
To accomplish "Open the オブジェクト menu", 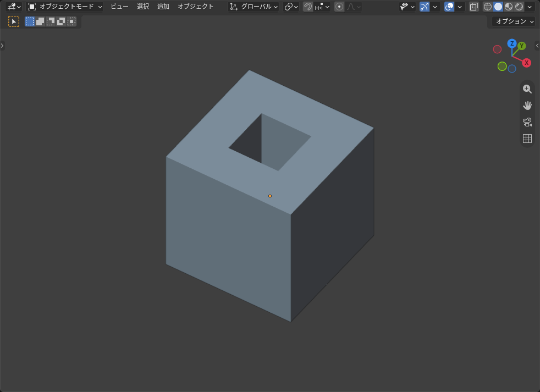I will pyautogui.click(x=195, y=7).
